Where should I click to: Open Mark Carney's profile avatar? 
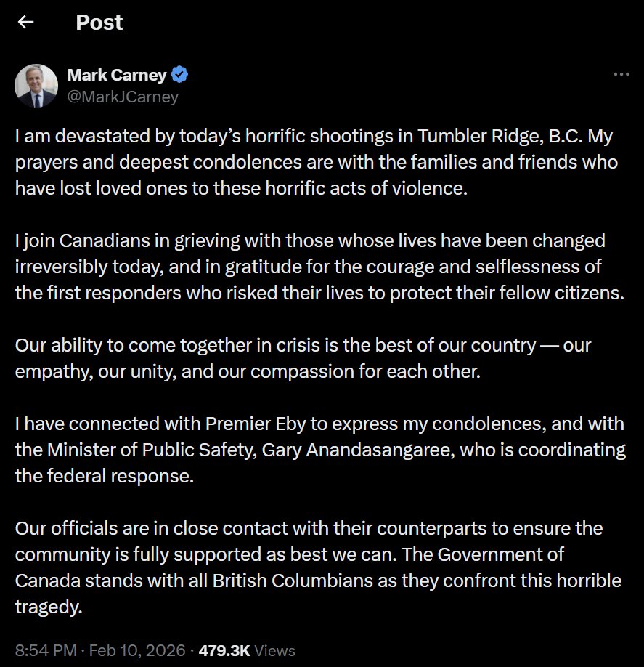[x=36, y=86]
